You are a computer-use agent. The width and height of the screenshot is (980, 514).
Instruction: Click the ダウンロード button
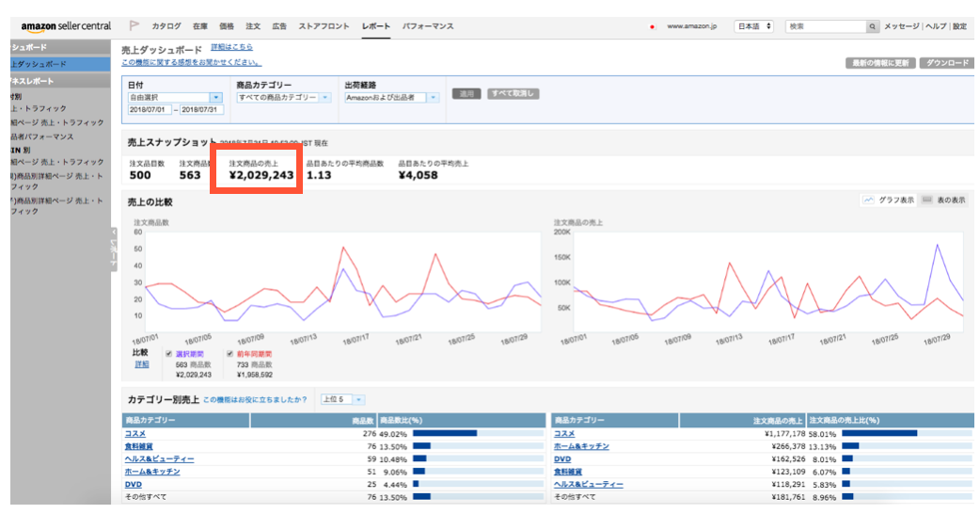(947, 63)
